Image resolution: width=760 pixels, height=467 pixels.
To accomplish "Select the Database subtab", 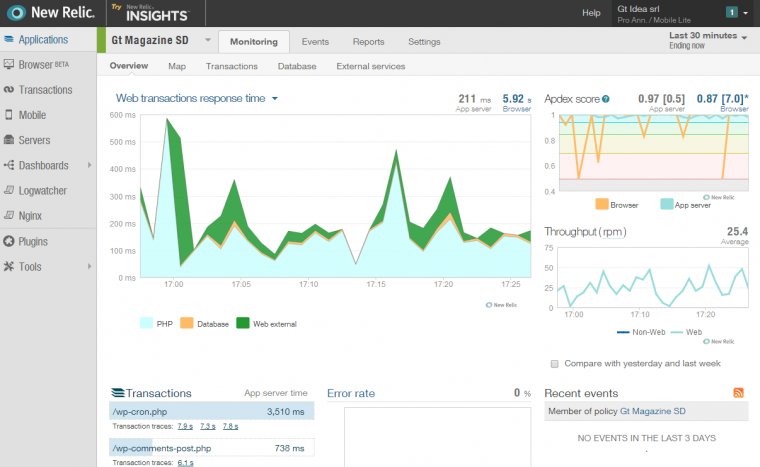I will click(297, 66).
